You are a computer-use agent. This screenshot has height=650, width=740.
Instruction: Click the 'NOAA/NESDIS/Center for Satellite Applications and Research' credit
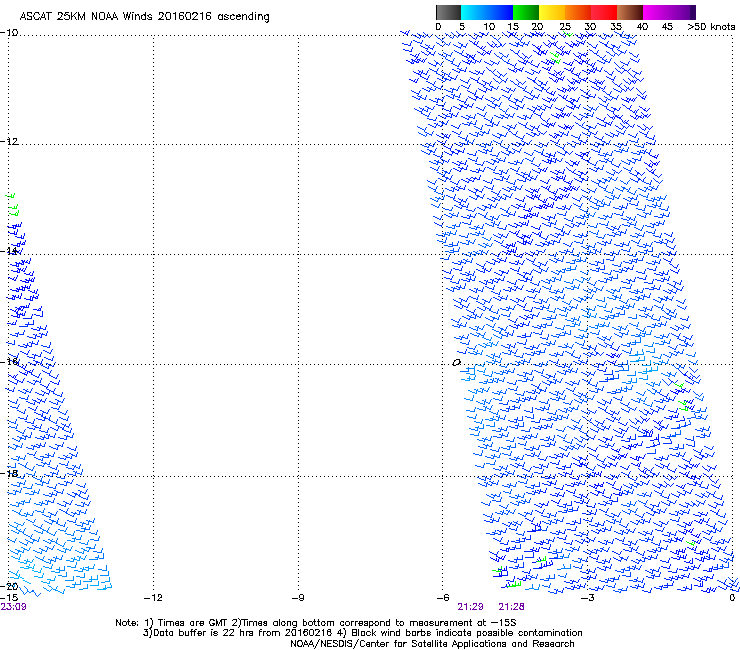pos(432,644)
